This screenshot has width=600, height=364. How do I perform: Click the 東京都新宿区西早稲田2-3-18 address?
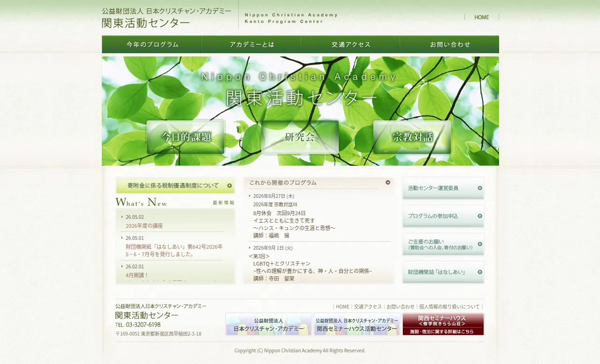coord(171,334)
